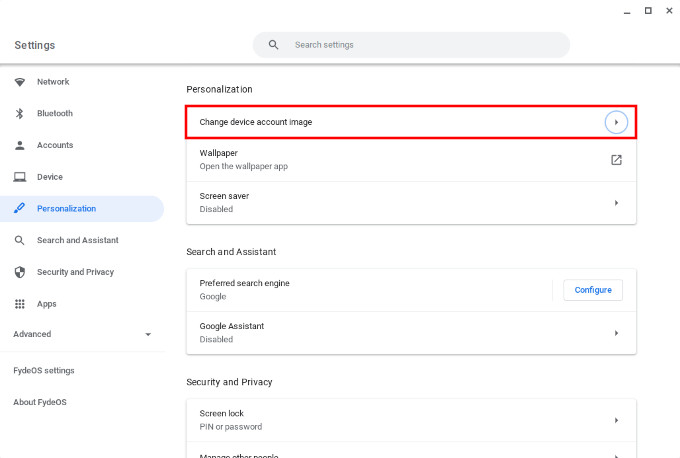Click the Accounts person icon
The width and height of the screenshot is (680, 458).
pyautogui.click(x=20, y=145)
